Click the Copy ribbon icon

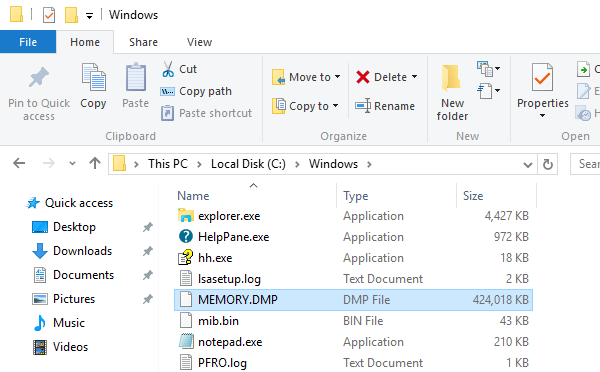click(x=93, y=78)
